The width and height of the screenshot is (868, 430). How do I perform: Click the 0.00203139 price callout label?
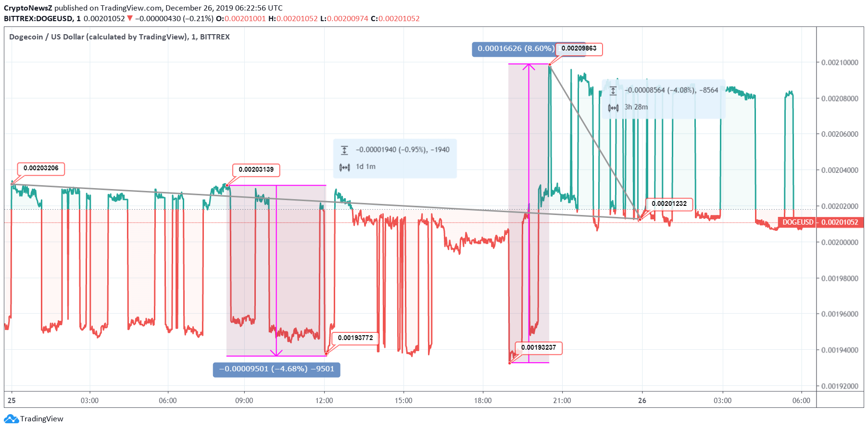[x=256, y=169]
